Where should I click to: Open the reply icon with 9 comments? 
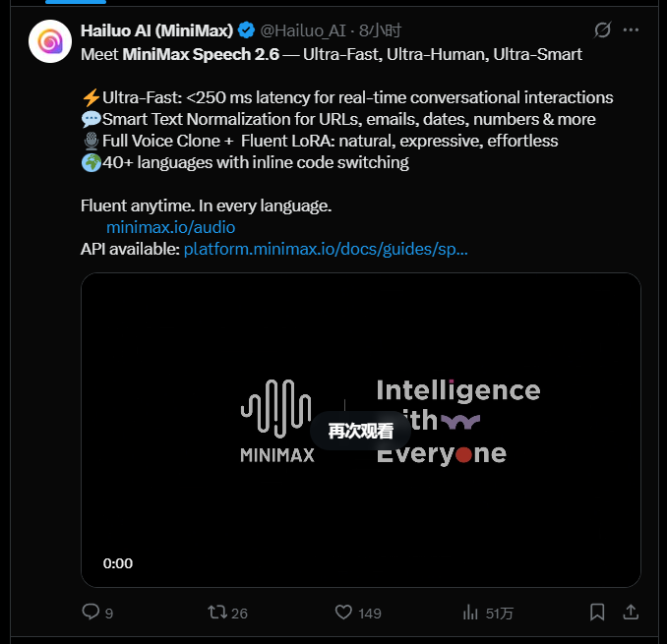pos(91,612)
